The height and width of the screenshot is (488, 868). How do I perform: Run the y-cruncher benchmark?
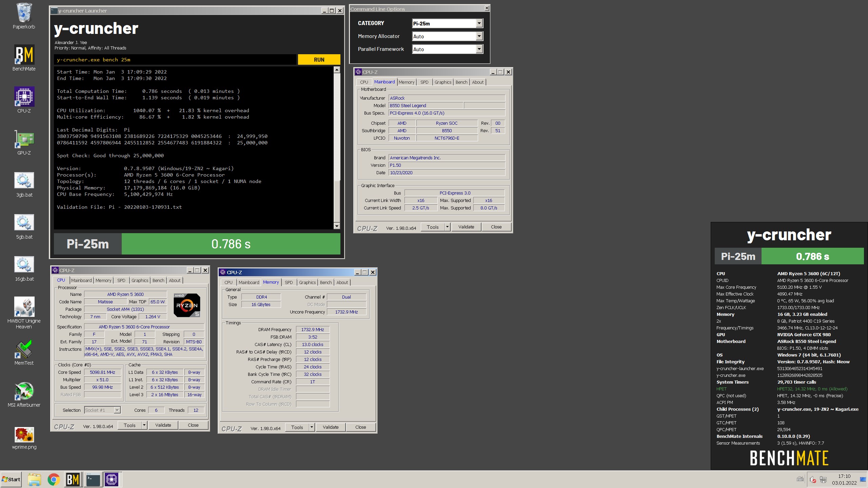pos(319,60)
